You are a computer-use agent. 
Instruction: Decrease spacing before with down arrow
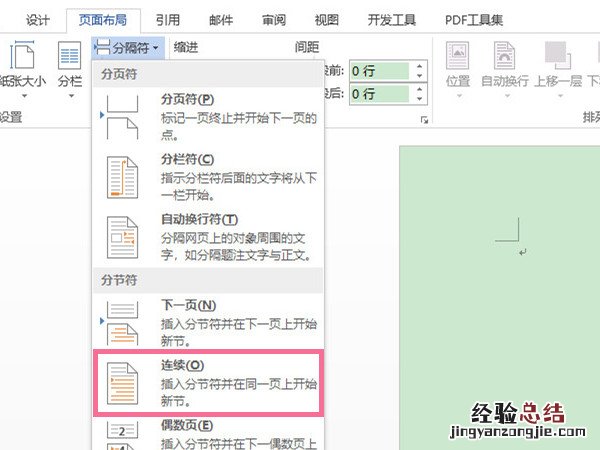(420, 76)
